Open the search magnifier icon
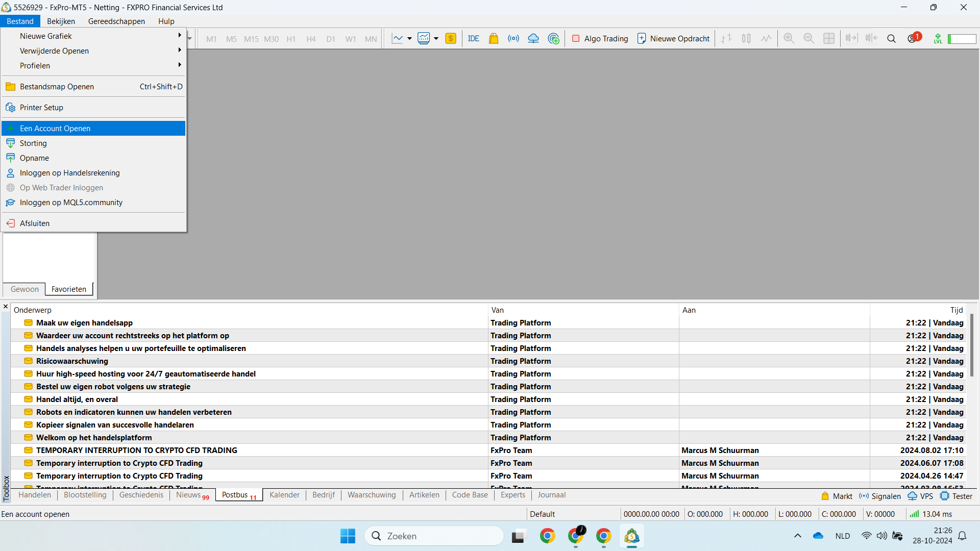The image size is (980, 551). click(x=891, y=38)
